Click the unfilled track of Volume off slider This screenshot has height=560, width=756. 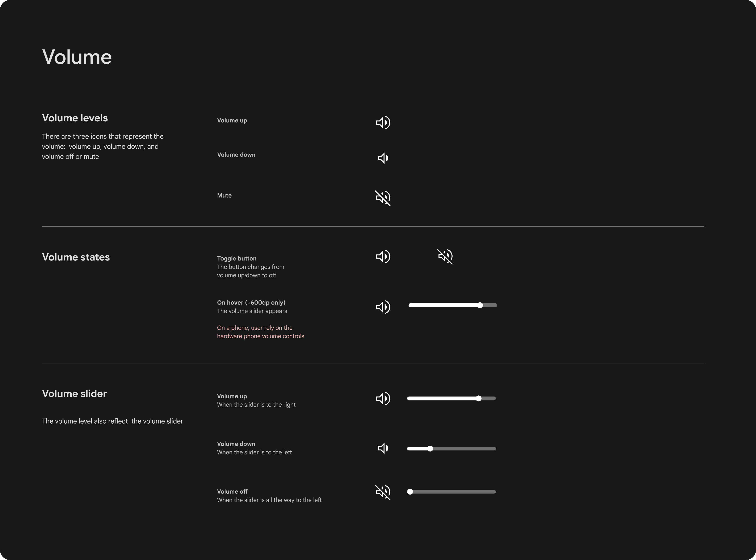coord(454,492)
